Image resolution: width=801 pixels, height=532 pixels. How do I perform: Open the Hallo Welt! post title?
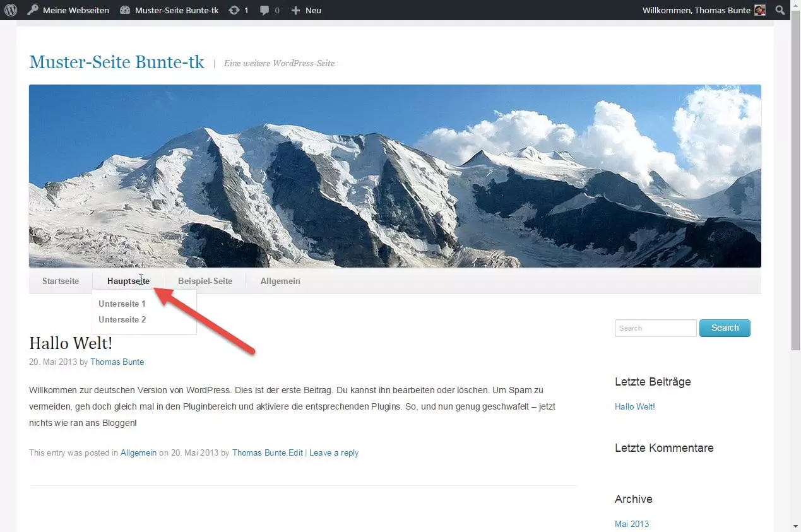coord(71,343)
